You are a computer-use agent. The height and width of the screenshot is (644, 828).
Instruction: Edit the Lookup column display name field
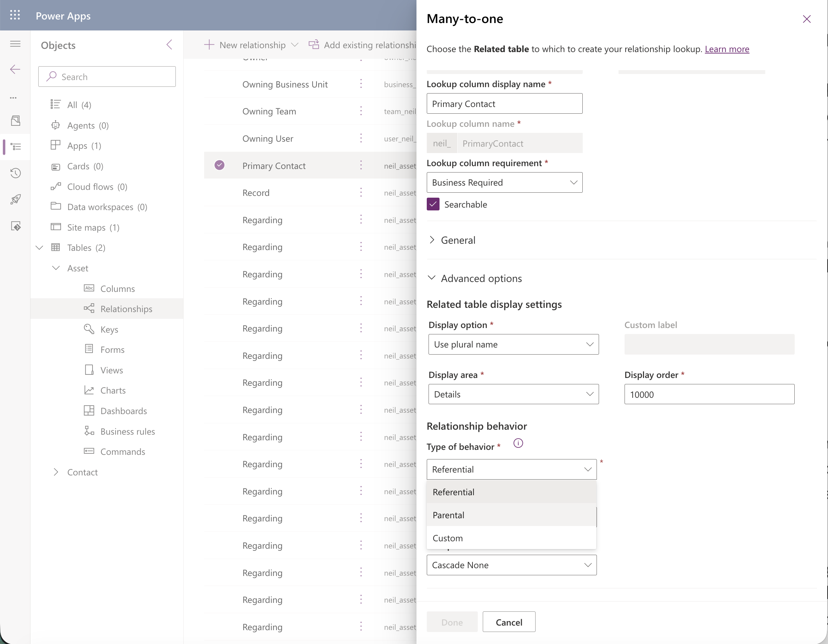tap(504, 103)
